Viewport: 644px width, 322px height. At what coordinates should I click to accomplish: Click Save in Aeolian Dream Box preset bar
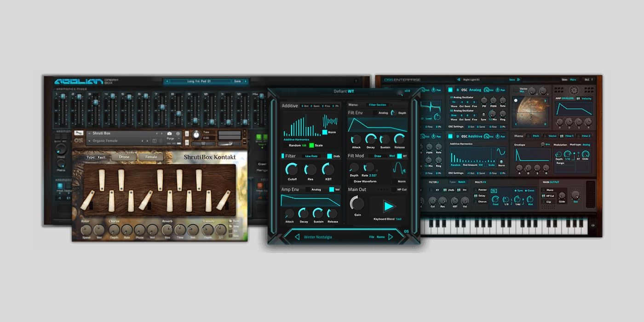click(x=237, y=81)
